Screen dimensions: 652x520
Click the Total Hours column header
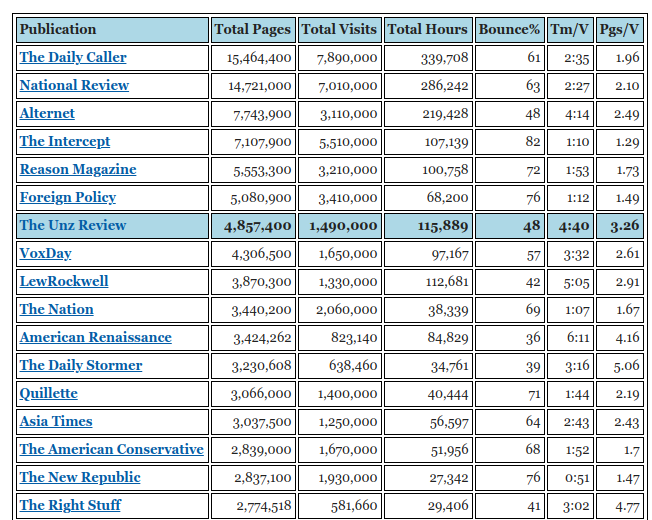(428, 30)
